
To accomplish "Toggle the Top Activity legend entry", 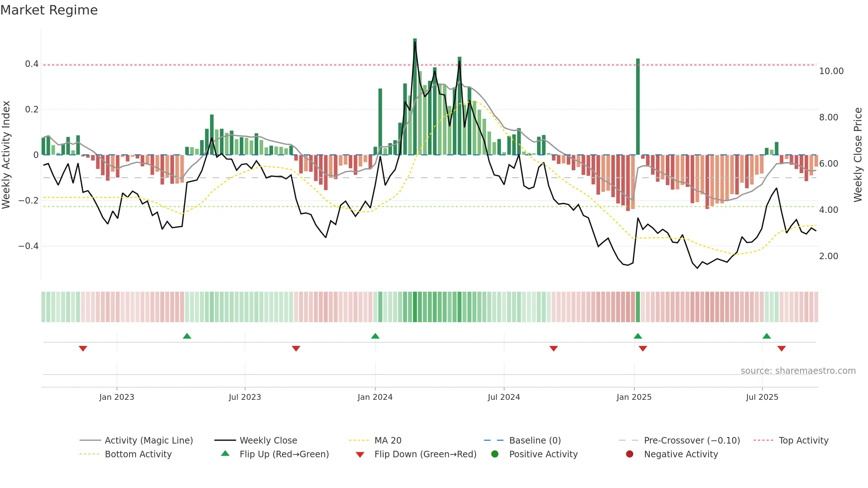I will tap(791, 440).
